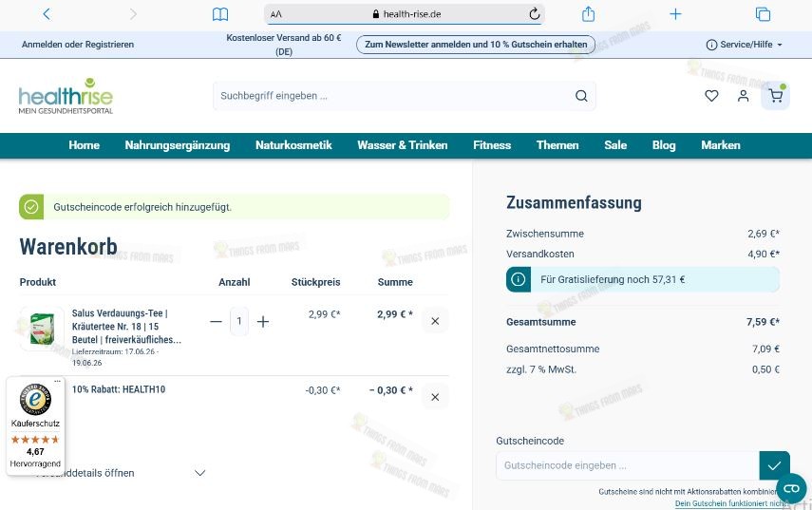Open Themen menu item

(x=557, y=145)
